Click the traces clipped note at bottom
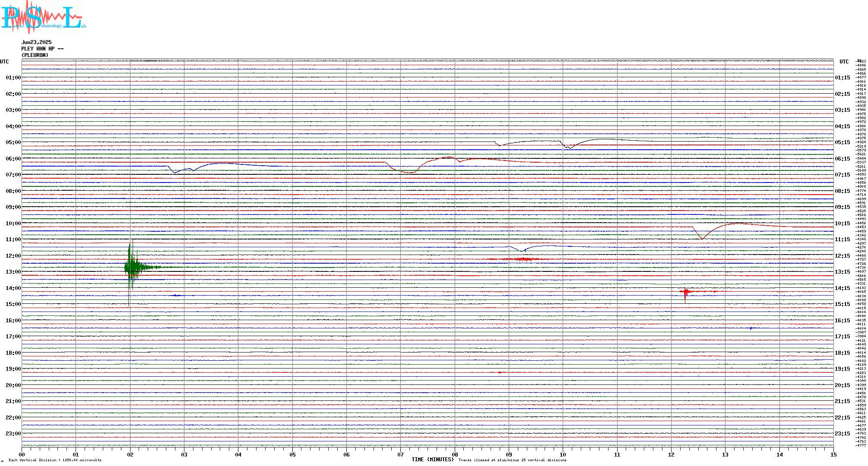The height and width of the screenshot is (466, 868). (x=512, y=460)
